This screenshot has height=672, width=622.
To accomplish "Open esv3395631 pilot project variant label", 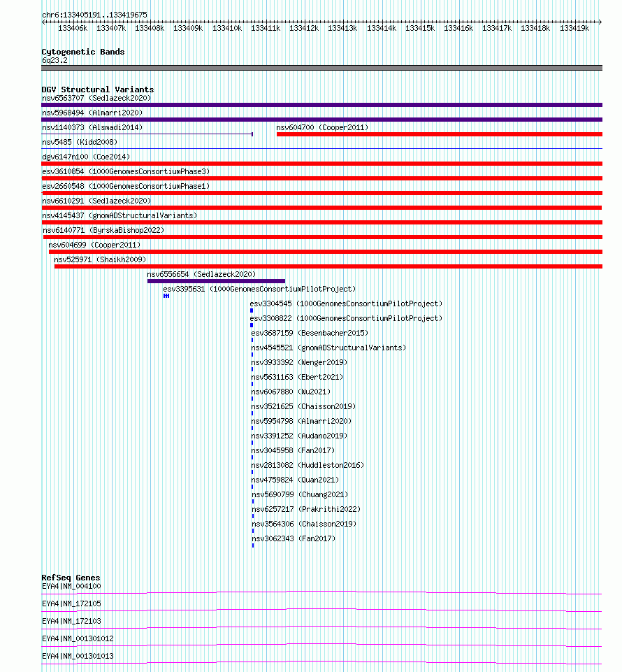I will [259, 289].
